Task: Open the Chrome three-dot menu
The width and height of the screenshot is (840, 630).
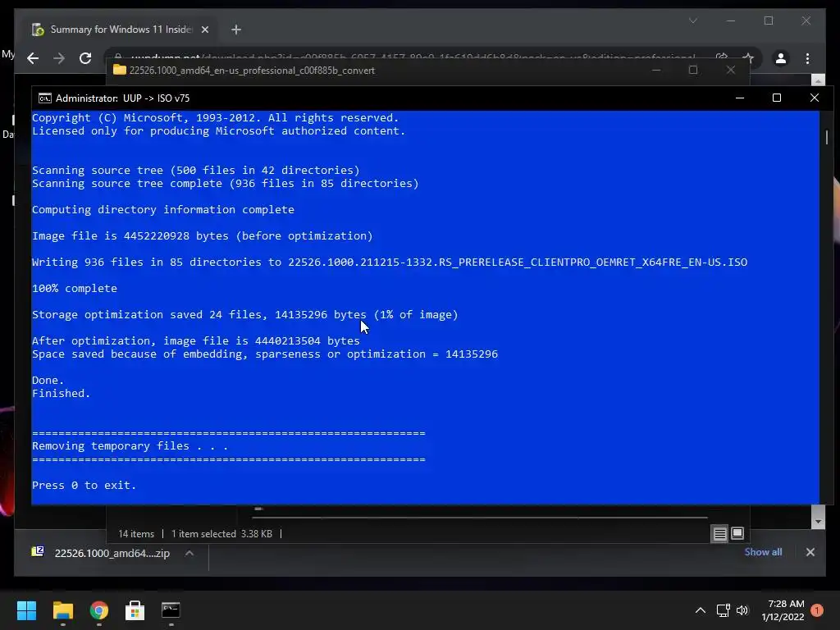Action: (807, 58)
